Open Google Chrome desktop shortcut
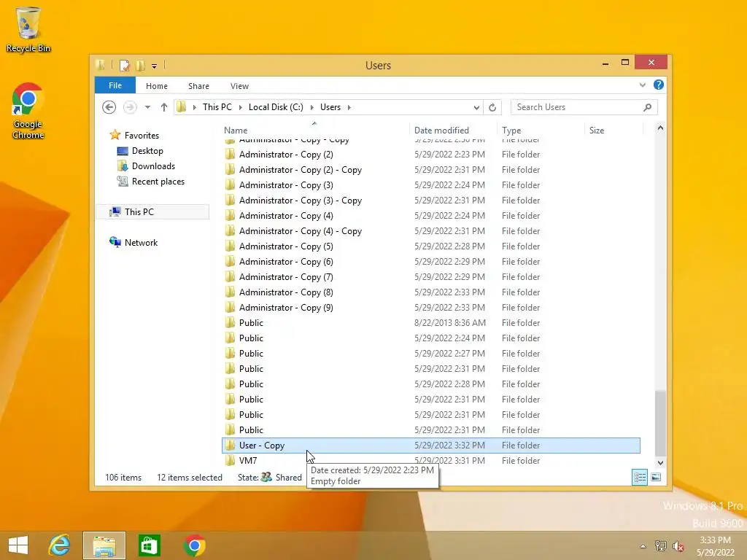 [x=28, y=111]
